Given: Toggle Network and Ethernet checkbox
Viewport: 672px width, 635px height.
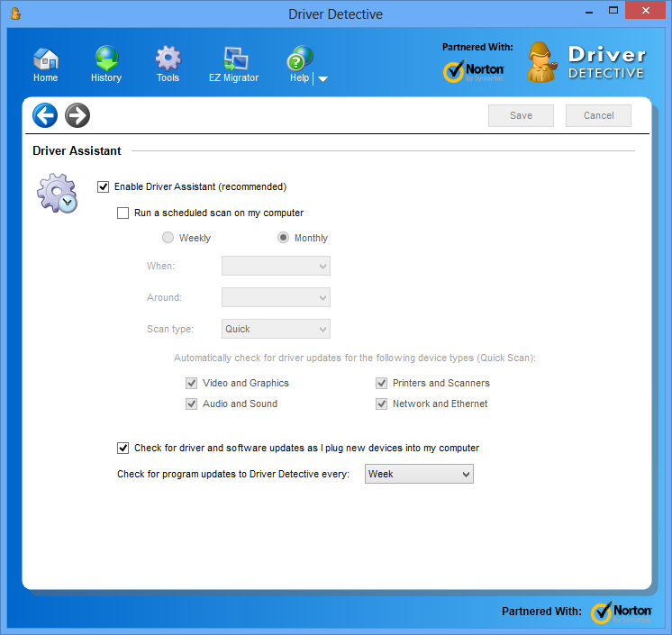Looking at the screenshot, I should click(381, 404).
